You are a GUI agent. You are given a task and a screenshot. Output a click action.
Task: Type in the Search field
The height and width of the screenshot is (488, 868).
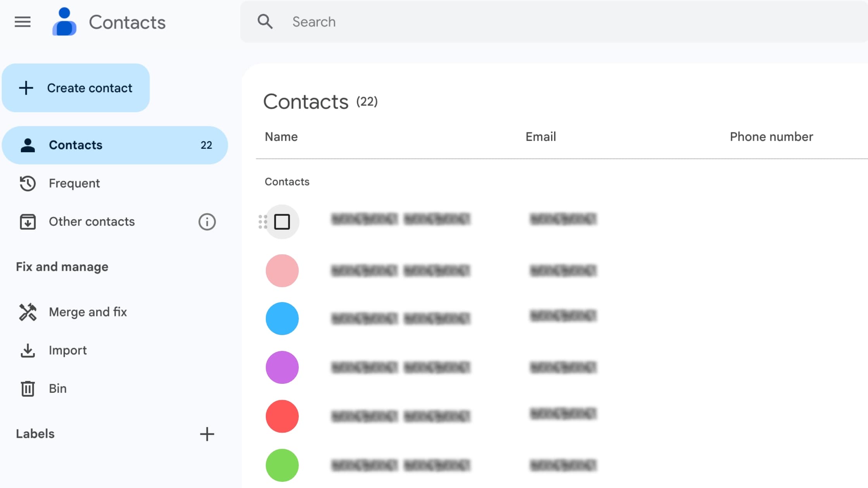[542, 22]
